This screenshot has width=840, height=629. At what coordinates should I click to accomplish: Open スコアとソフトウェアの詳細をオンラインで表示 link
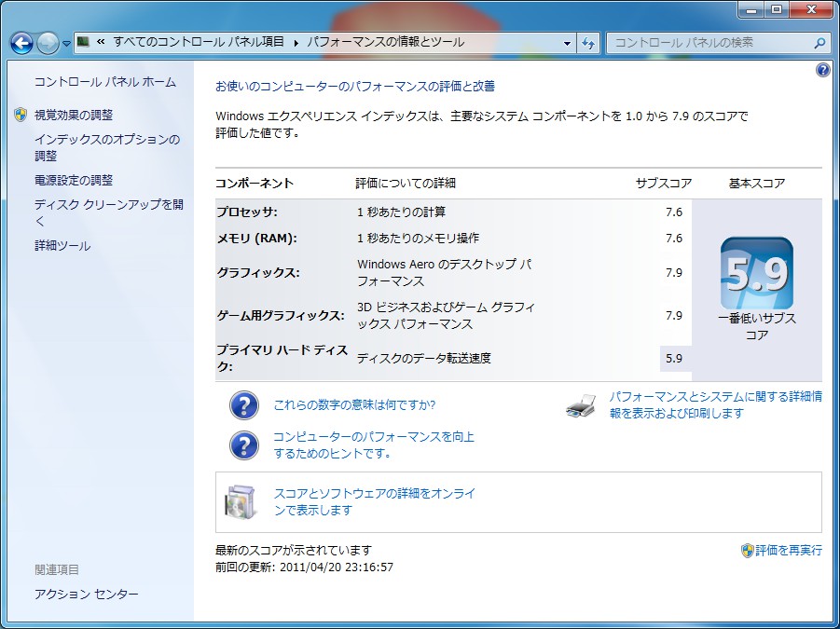pos(375,501)
